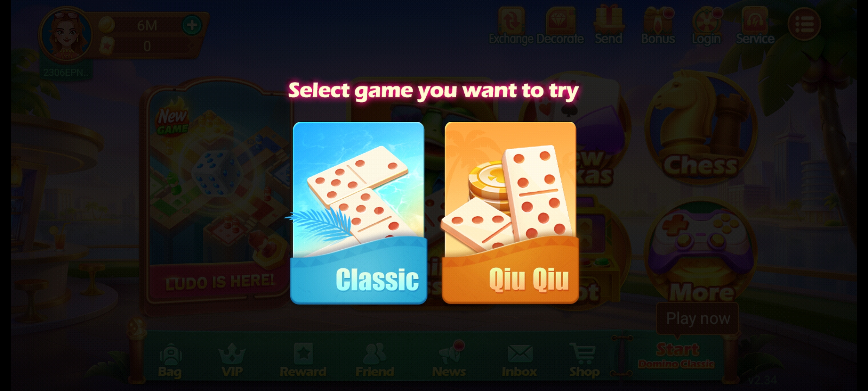Open the Friend tab
The height and width of the screenshot is (391, 868).
[x=375, y=360]
